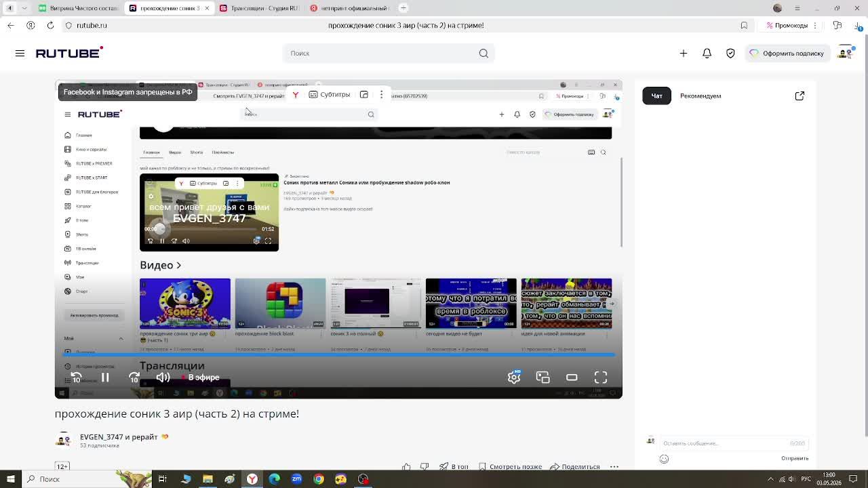Viewport: 868px width, 488px height.
Task: Open the more options menu under video
Action: [x=614, y=466]
